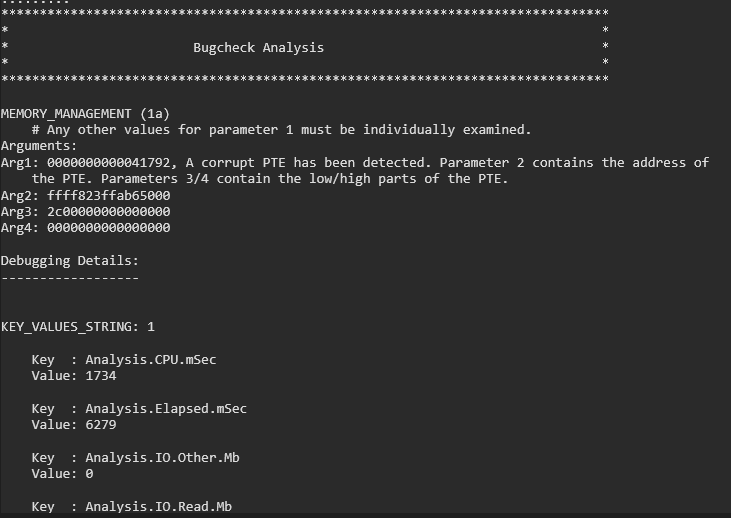Click the dashed line under Debugging Details
Viewport: 731px width, 518px height.
pos(69,277)
